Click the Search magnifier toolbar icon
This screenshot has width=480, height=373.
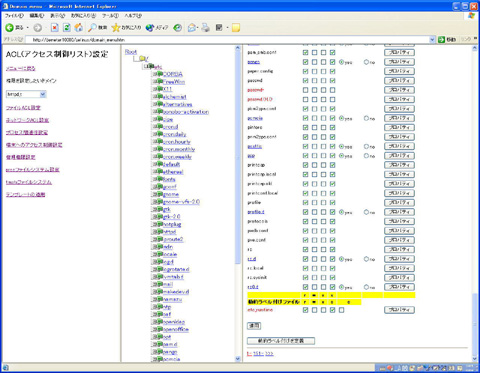click(92, 28)
